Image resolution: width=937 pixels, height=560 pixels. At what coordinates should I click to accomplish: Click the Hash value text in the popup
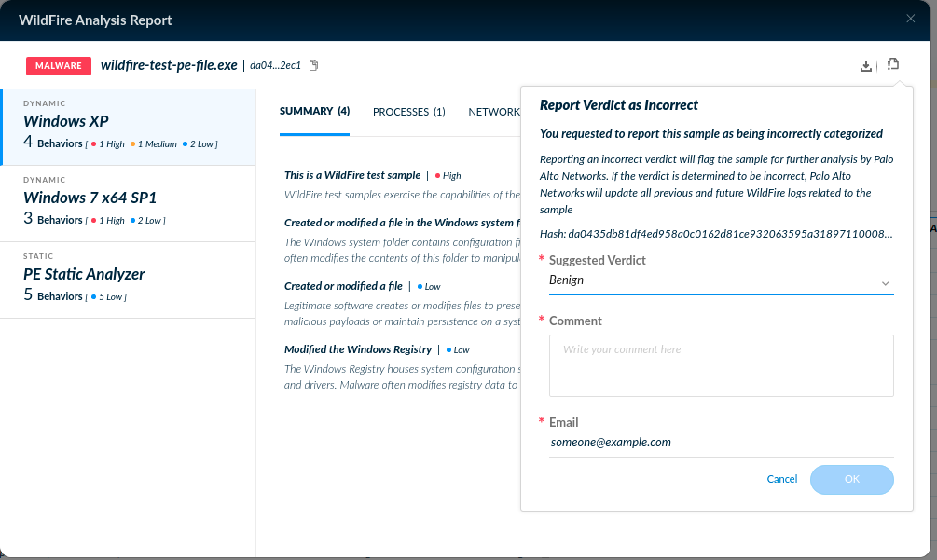coord(716,234)
